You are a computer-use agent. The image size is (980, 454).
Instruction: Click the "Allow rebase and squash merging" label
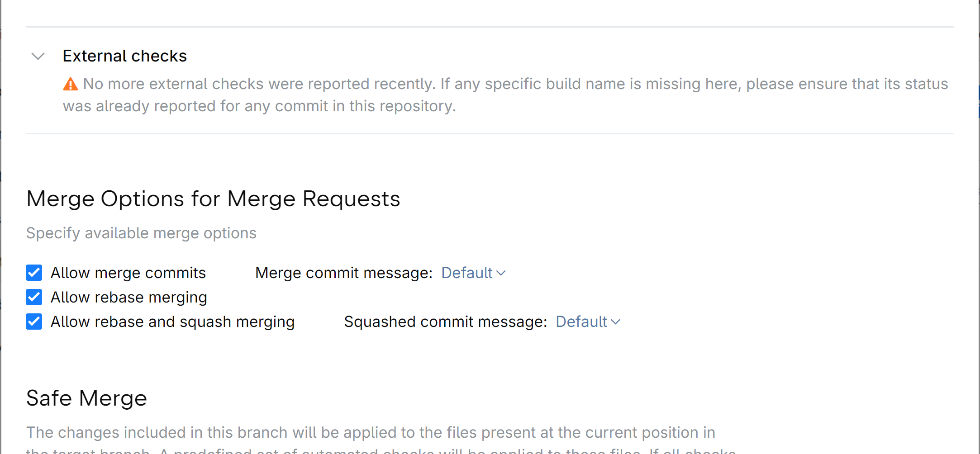coord(172,322)
